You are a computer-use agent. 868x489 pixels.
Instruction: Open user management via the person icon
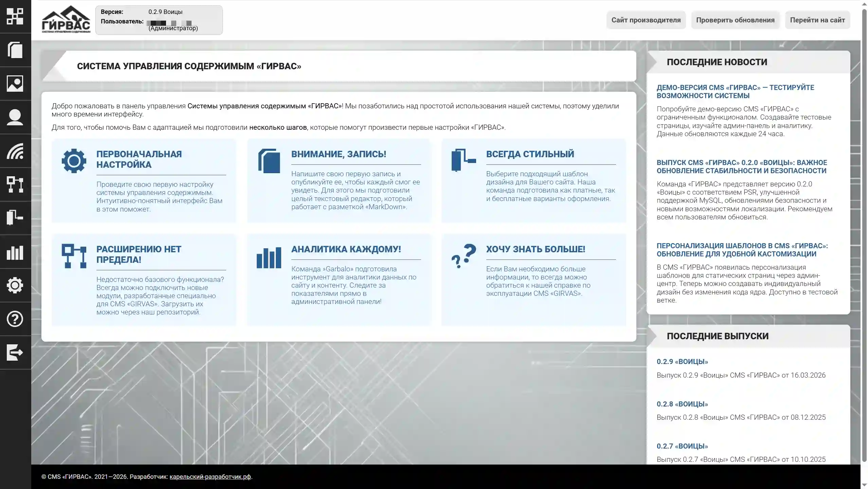pos(15,117)
